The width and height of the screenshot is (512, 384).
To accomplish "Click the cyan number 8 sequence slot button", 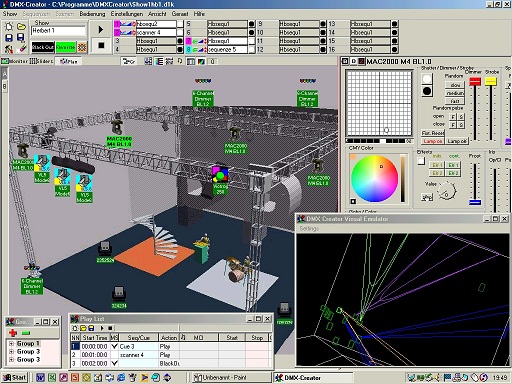I will pyautogui.click(x=189, y=49).
